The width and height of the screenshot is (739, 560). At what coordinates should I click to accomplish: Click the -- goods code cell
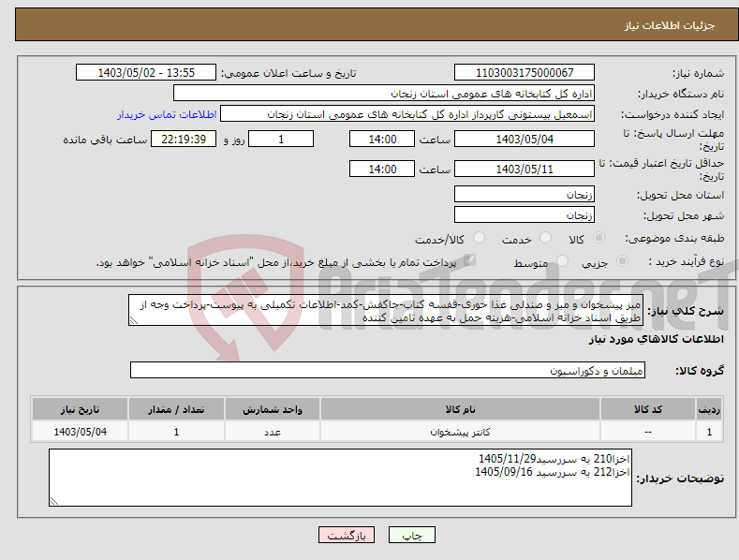point(648,432)
